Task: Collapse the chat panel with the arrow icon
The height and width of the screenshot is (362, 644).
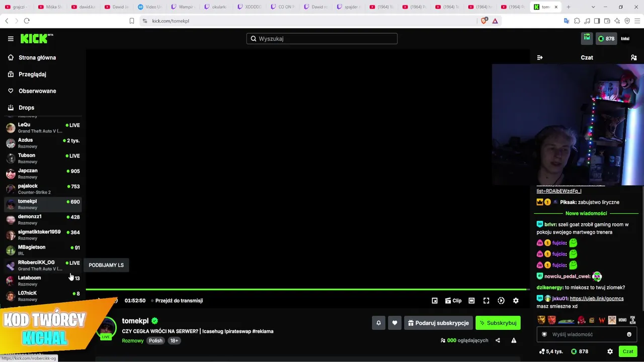Action: click(540, 58)
